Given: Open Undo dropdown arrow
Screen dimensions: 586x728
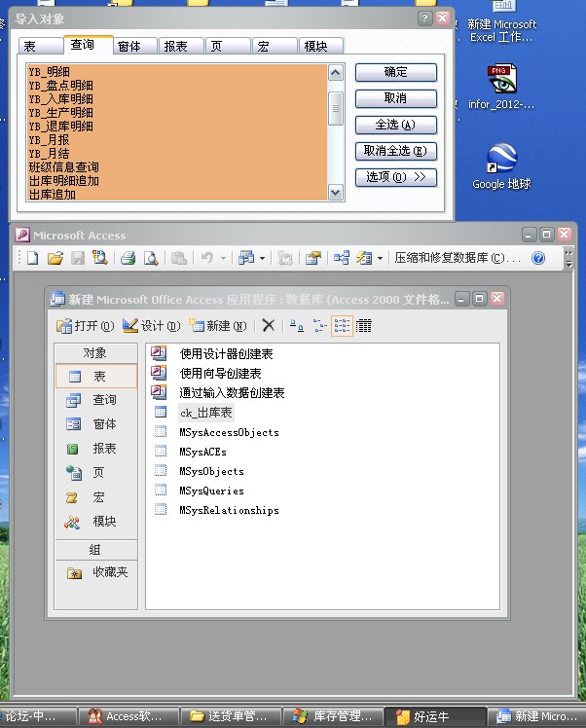Looking at the screenshot, I should pos(223,258).
